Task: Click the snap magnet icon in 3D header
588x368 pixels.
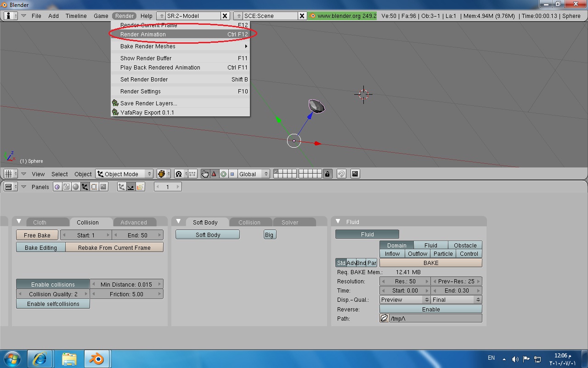Action: (341, 174)
